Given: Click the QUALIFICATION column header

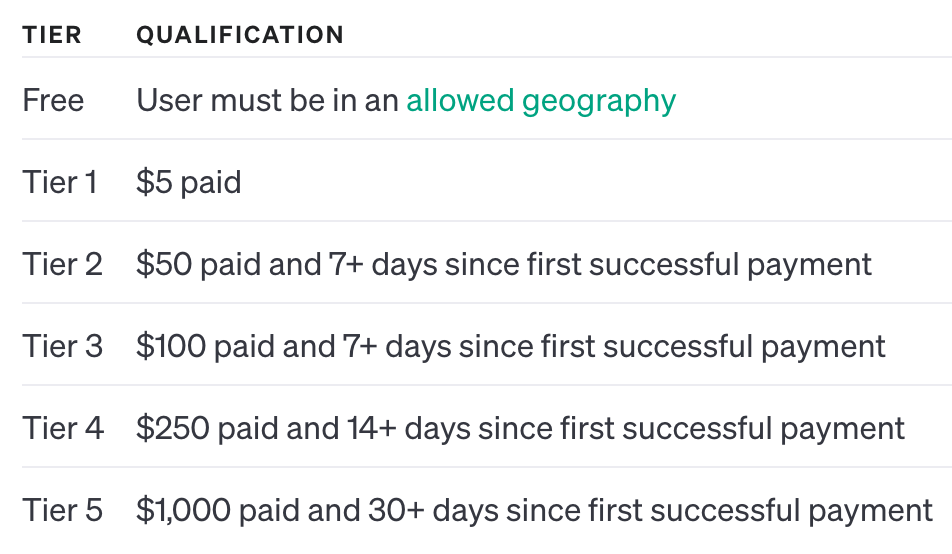Looking at the screenshot, I should [x=240, y=35].
